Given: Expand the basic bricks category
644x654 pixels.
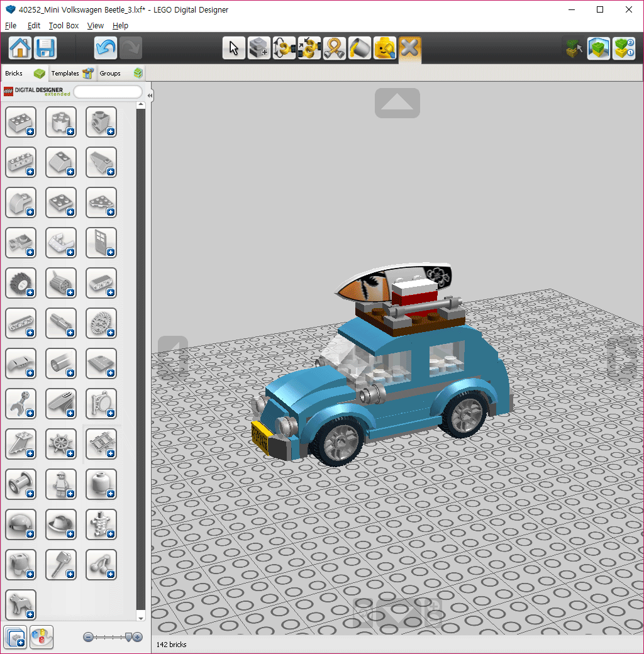Looking at the screenshot, I should coord(21,122).
